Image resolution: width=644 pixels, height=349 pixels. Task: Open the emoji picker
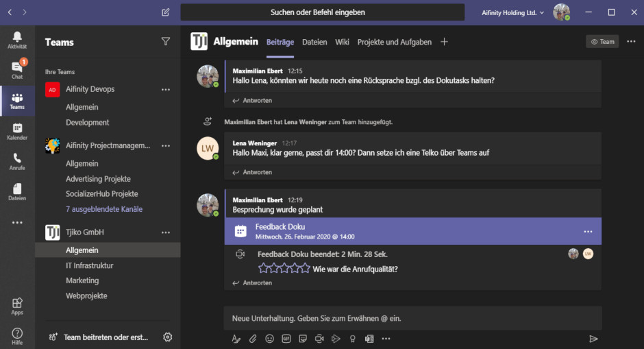tap(269, 339)
